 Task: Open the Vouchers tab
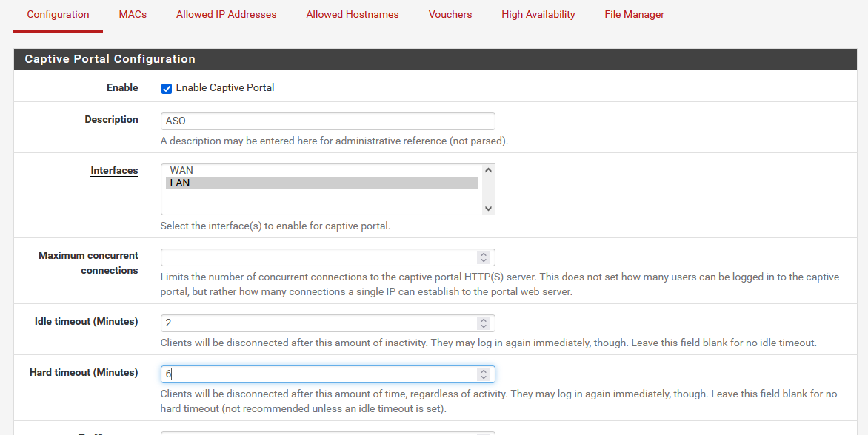[x=450, y=14]
